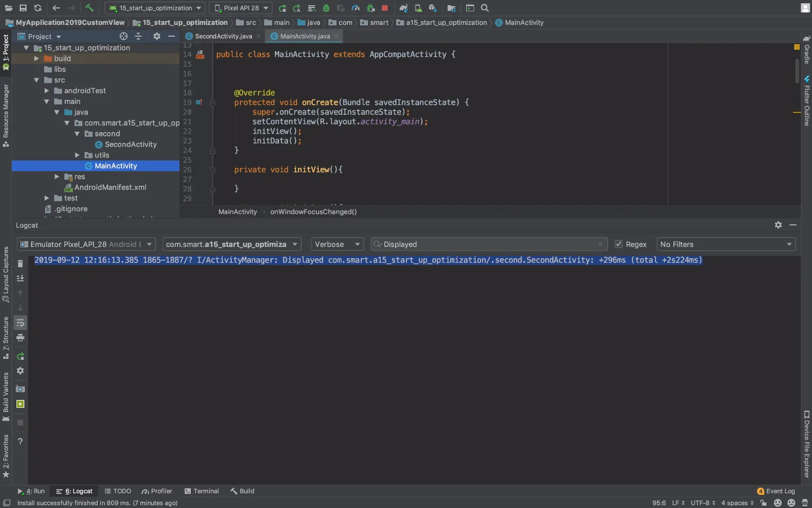
Task: Switch to the SecondActivity.java tab
Action: 223,36
